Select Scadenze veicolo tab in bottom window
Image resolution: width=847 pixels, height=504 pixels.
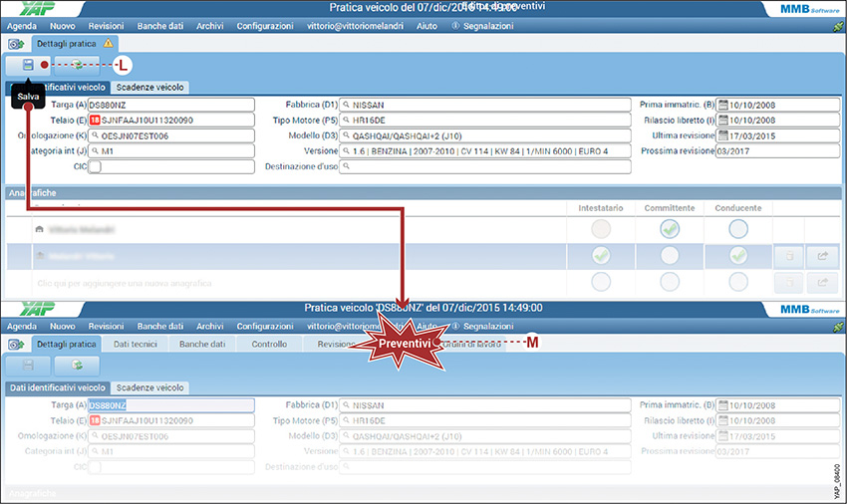(x=149, y=387)
